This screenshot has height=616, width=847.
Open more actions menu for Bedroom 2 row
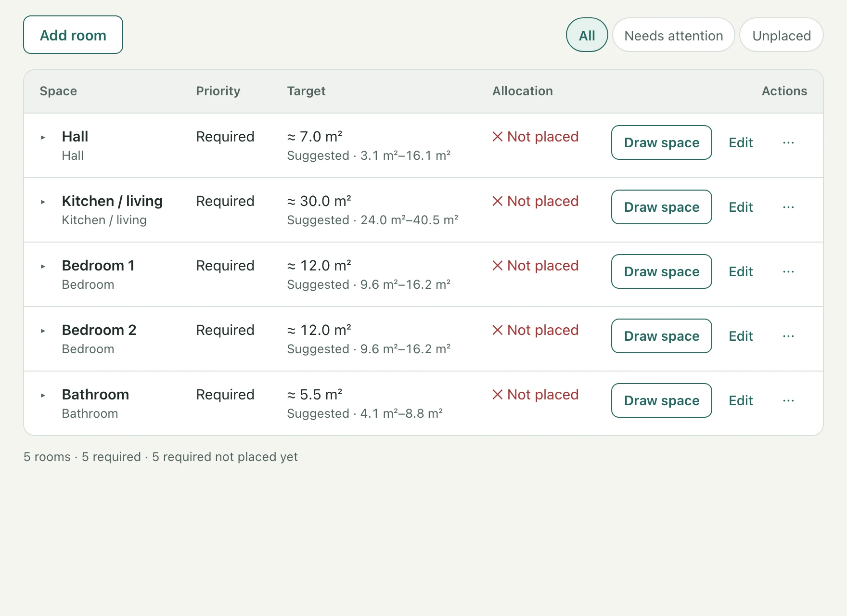pos(788,336)
